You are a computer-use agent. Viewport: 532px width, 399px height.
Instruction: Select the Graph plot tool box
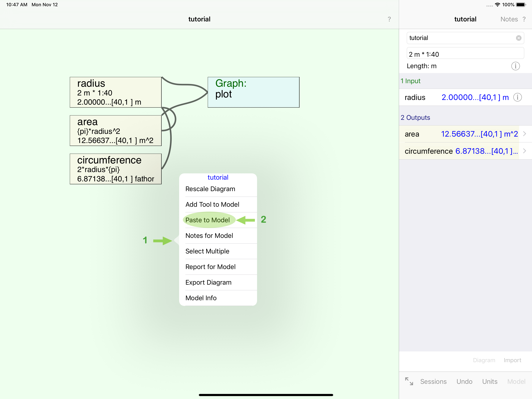click(254, 92)
